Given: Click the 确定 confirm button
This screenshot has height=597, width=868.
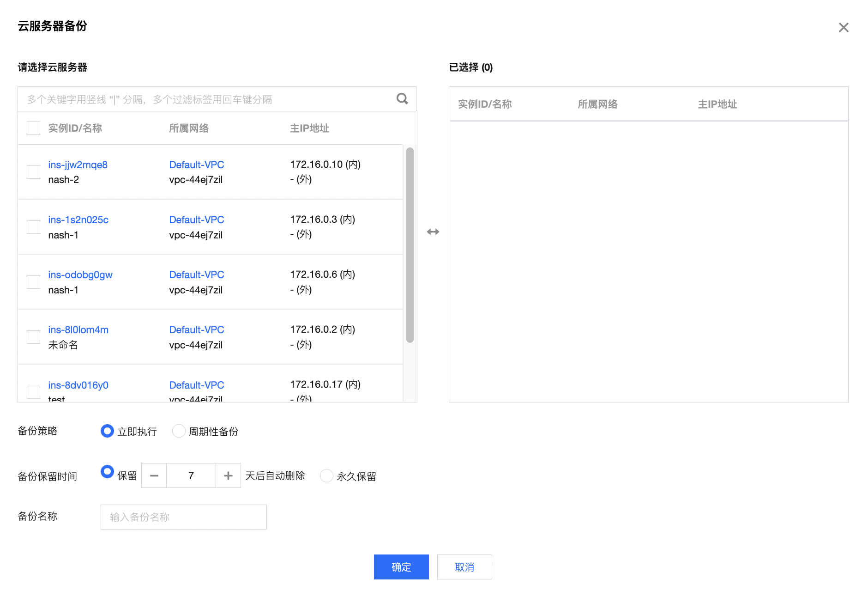Looking at the screenshot, I should pyautogui.click(x=401, y=567).
